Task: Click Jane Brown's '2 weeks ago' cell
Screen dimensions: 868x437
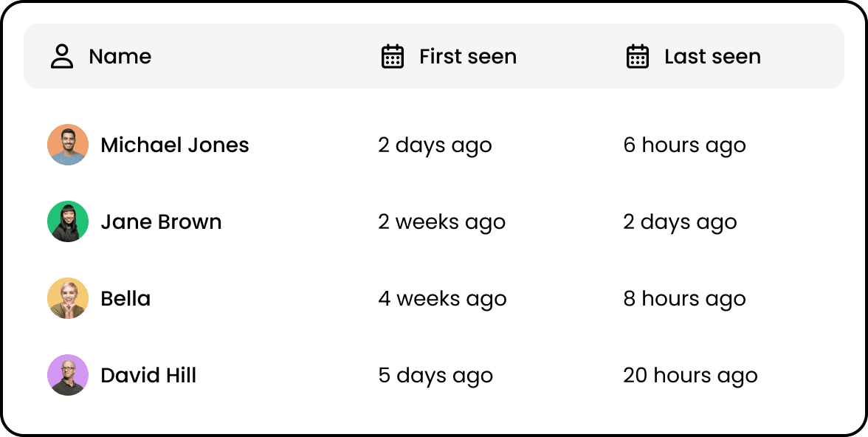Action: tap(441, 223)
